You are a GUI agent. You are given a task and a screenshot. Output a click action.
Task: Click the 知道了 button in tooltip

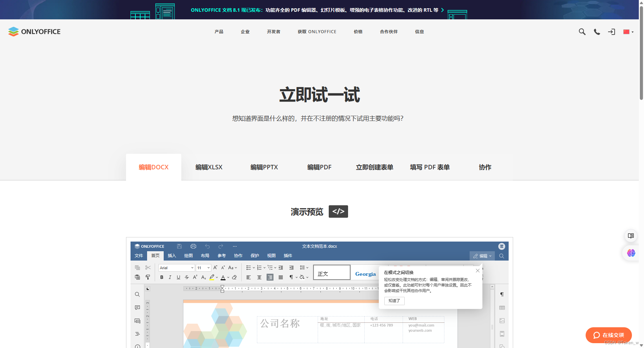394,301
